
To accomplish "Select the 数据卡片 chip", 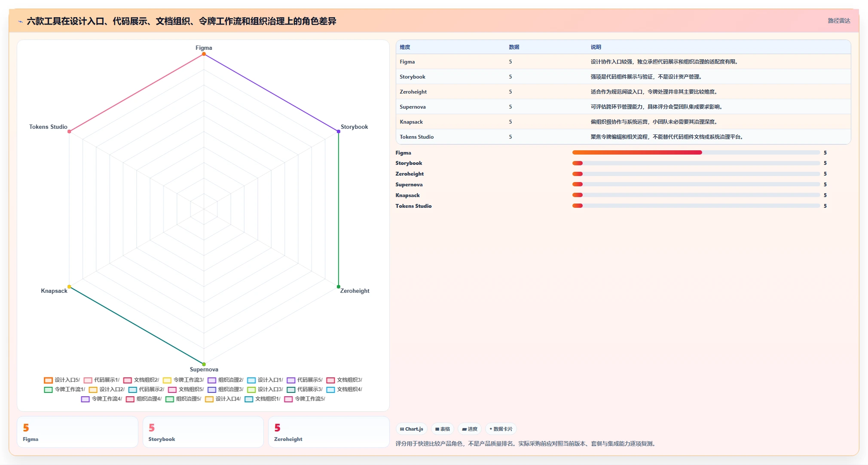I will [501, 429].
